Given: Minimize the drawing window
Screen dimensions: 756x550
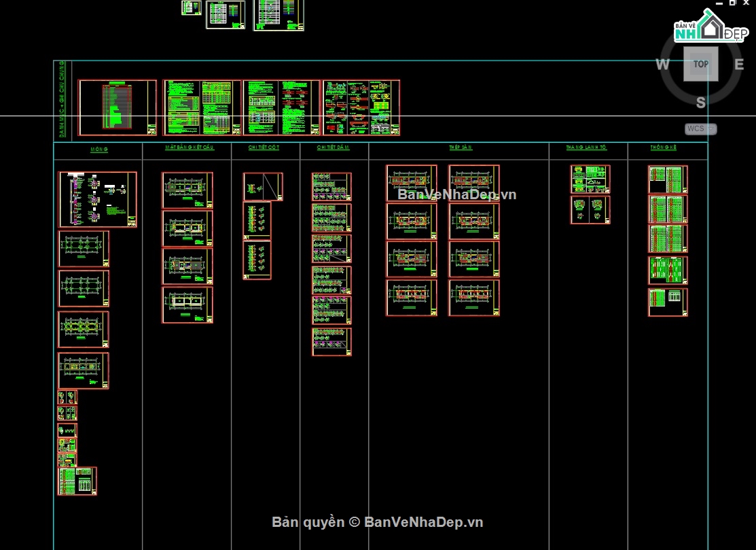Looking at the screenshot, I should click(717, 3).
